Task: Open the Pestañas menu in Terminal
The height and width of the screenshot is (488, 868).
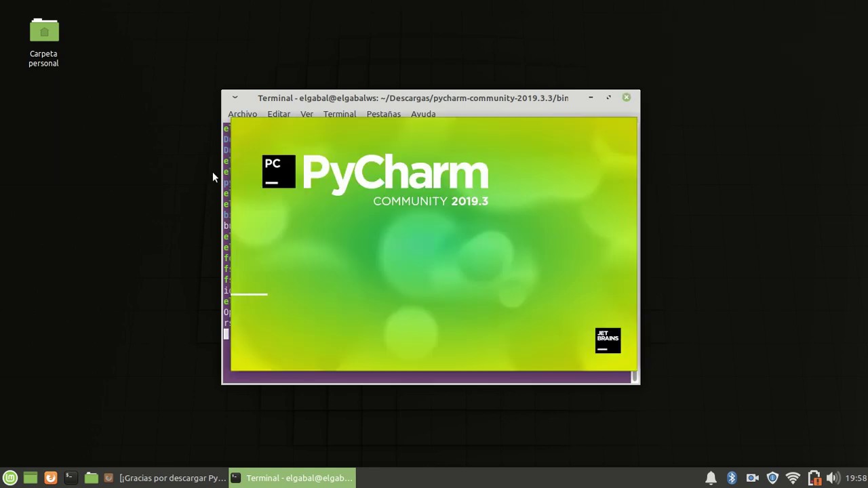Action: pos(384,114)
